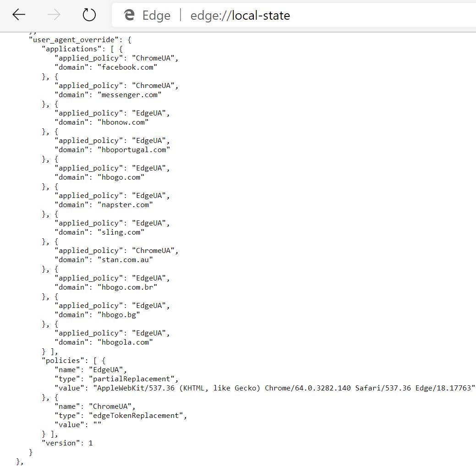Screen dimensions: 476x467
Task: Select the "stan.com.au" domain value
Action: 125,259
